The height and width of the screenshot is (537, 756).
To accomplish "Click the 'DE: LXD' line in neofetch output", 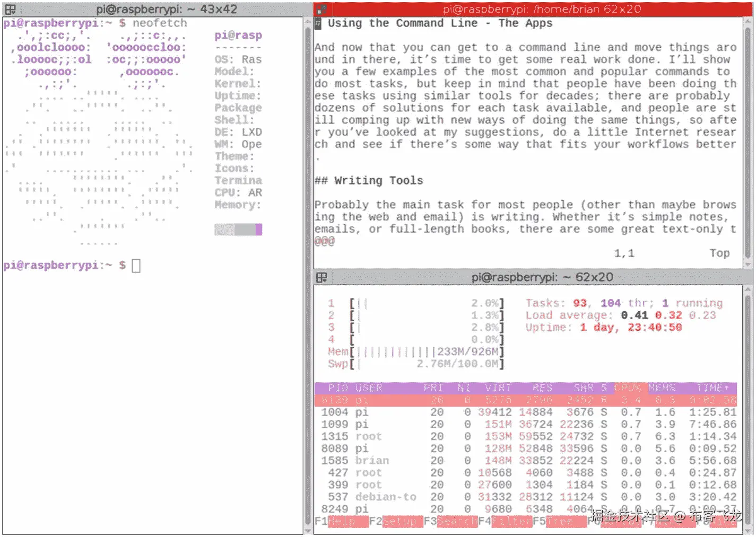I will [238, 132].
